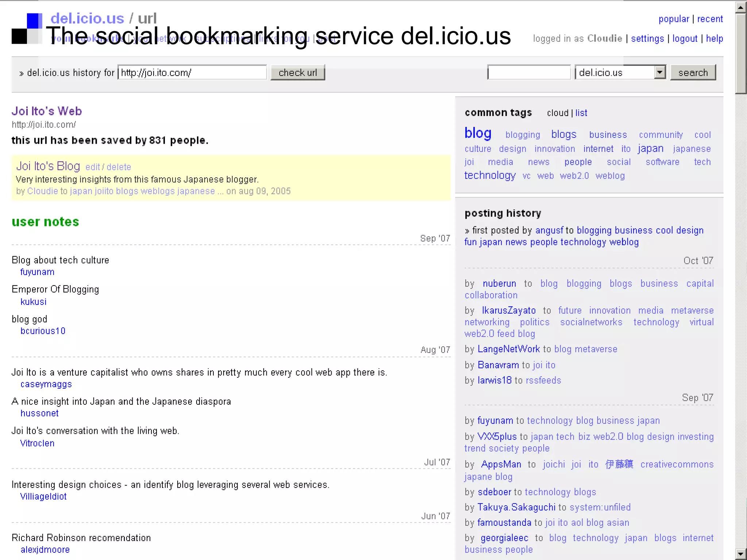Open user 'Takuya.Sakaguchi' in posting history
747x560 pixels.
pos(516,507)
